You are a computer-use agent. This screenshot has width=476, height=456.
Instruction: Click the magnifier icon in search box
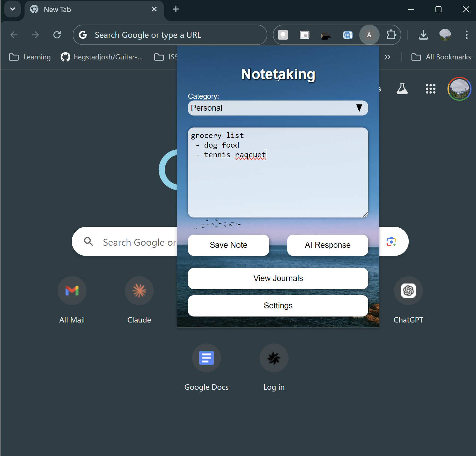(x=89, y=241)
